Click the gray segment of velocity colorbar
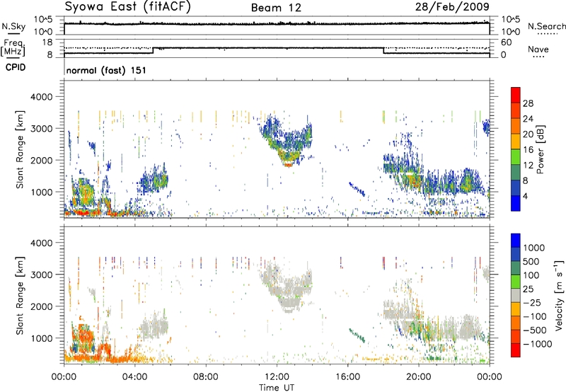566x392 pixels. pos(516,295)
